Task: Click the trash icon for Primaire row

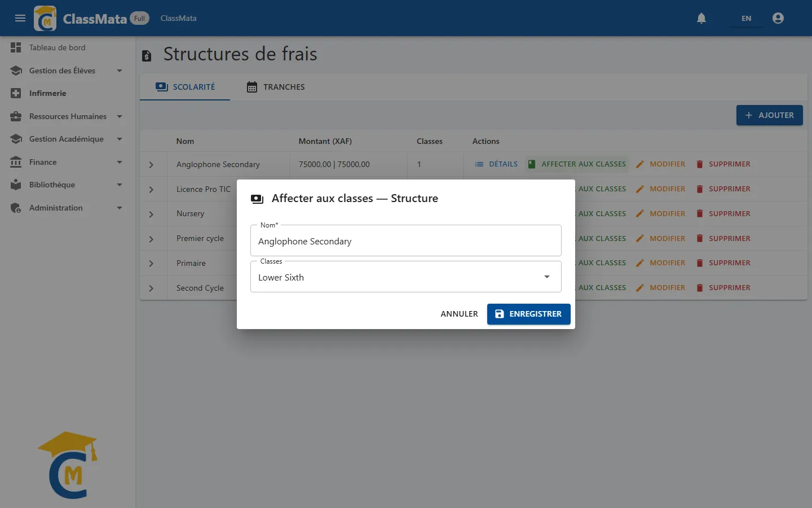Action: click(x=699, y=263)
